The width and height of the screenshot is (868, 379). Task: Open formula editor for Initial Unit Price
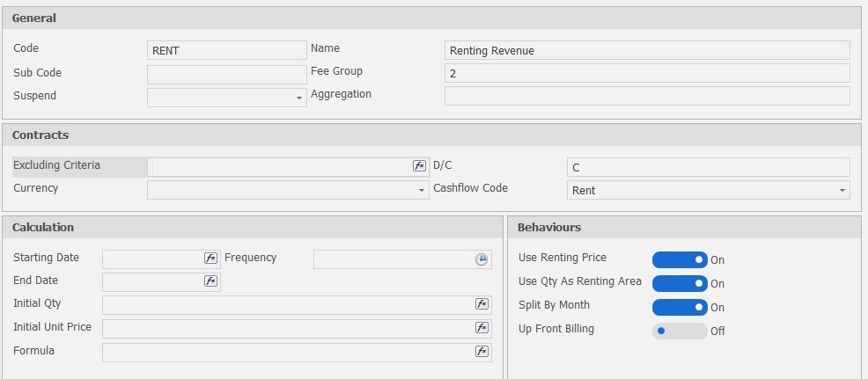pyautogui.click(x=482, y=327)
